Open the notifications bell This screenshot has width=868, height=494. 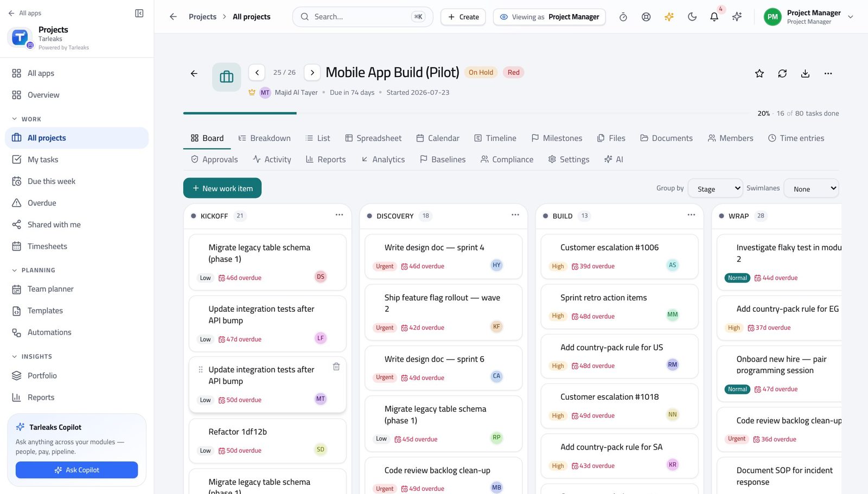pos(714,17)
